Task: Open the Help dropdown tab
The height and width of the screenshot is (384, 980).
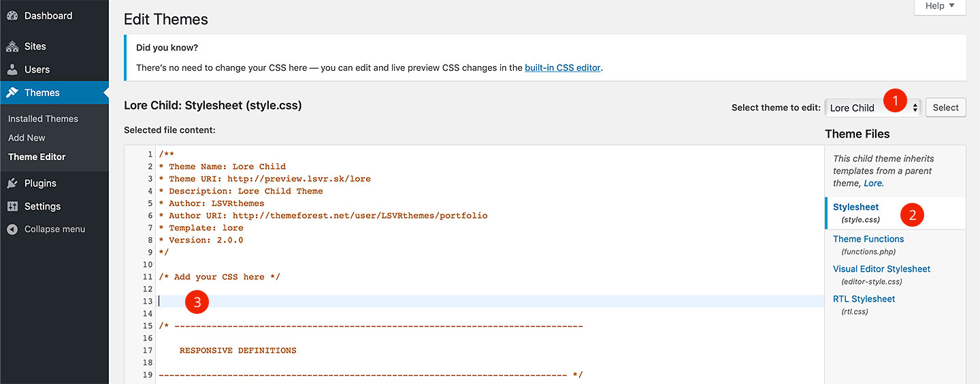Action: click(x=940, y=6)
